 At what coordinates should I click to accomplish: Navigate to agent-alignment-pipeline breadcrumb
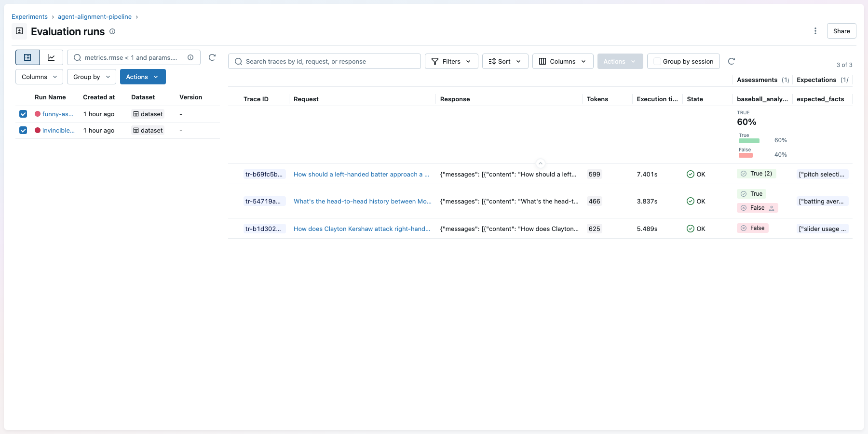tap(95, 16)
